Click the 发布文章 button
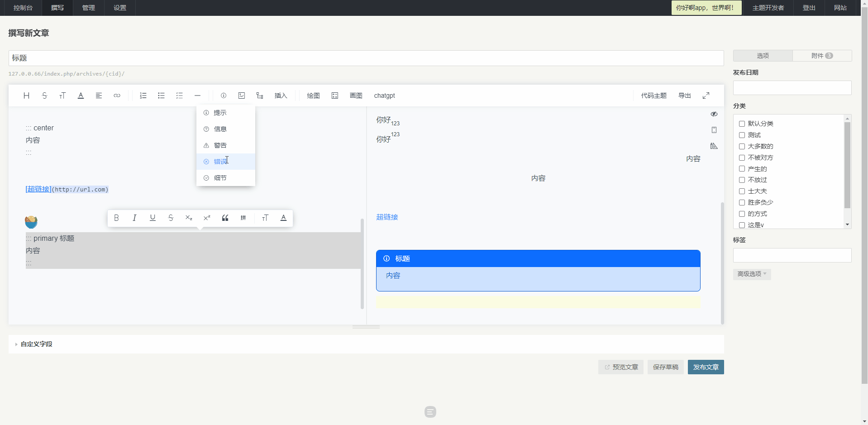868x425 pixels. click(706, 367)
